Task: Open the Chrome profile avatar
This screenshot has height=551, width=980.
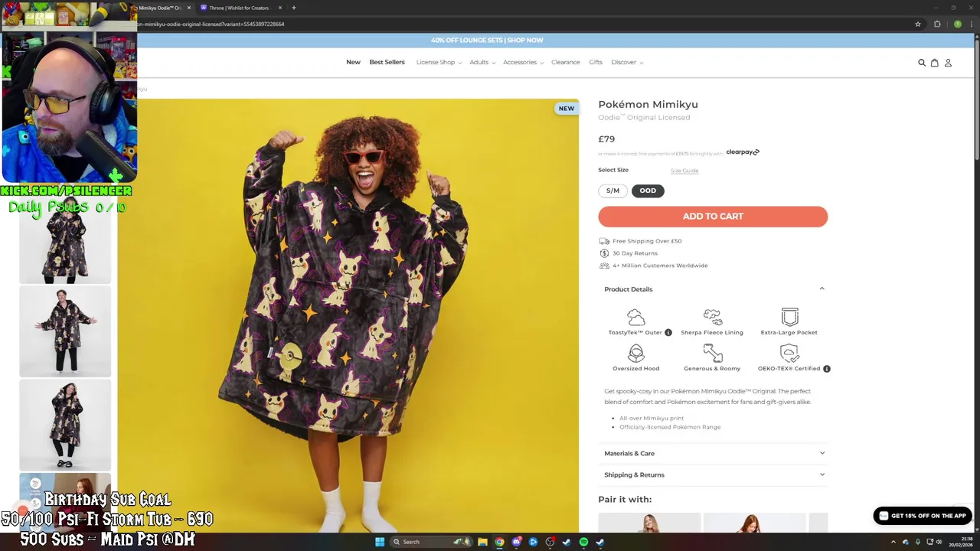Action: (x=958, y=24)
